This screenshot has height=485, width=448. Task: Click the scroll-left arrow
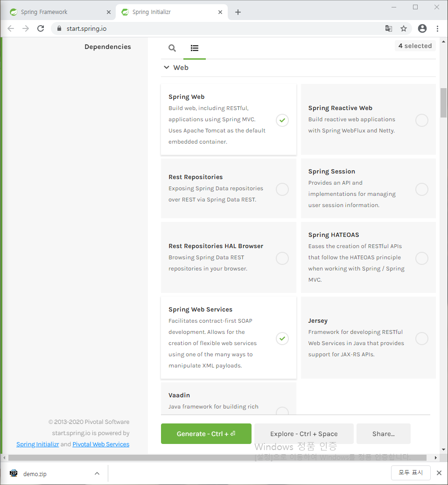(x=4, y=457)
